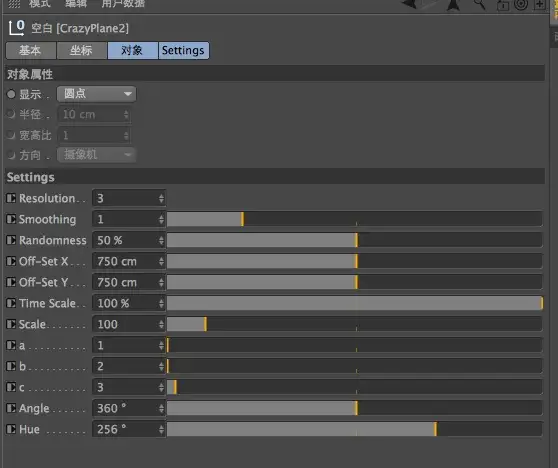
Task: Click the parameter a field showing 1
Action: coord(129,345)
